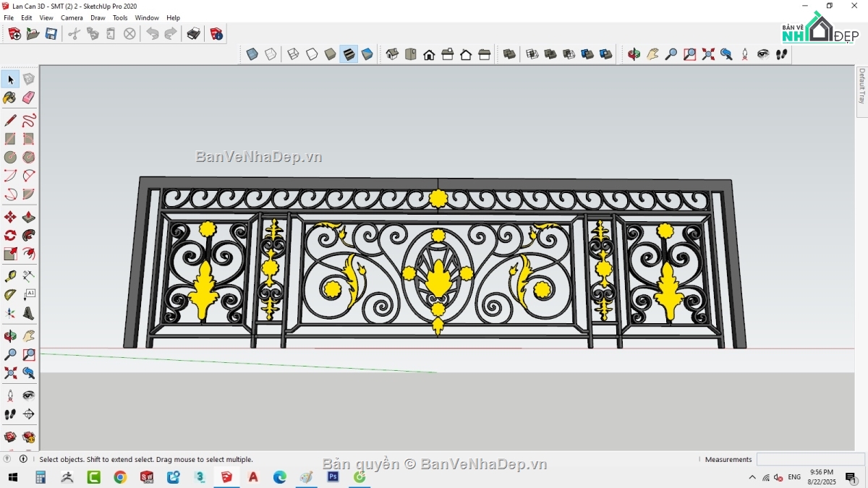Click the Undo button
868x488 pixels.
tap(152, 33)
